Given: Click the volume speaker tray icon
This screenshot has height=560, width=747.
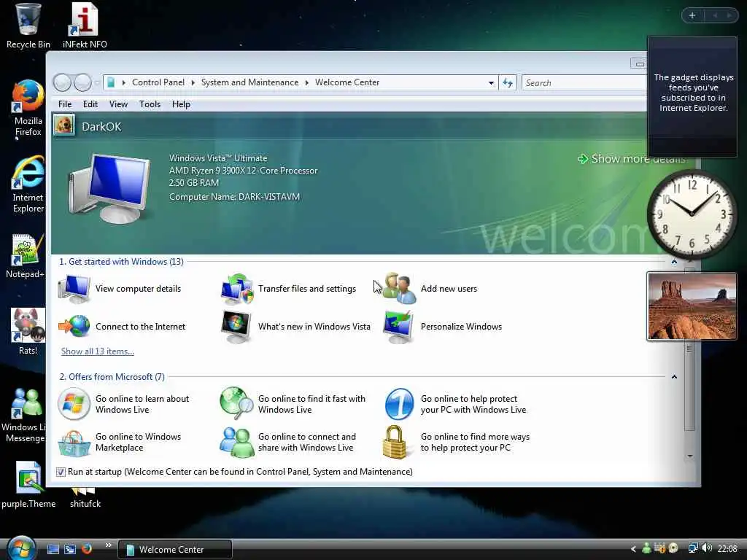Looking at the screenshot, I should pyautogui.click(x=707, y=548).
